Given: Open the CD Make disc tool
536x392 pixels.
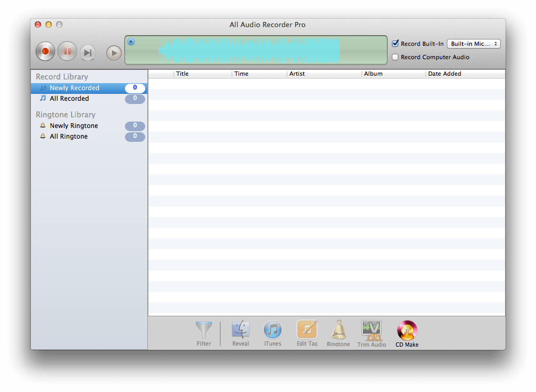Looking at the screenshot, I should pos(407,334).
